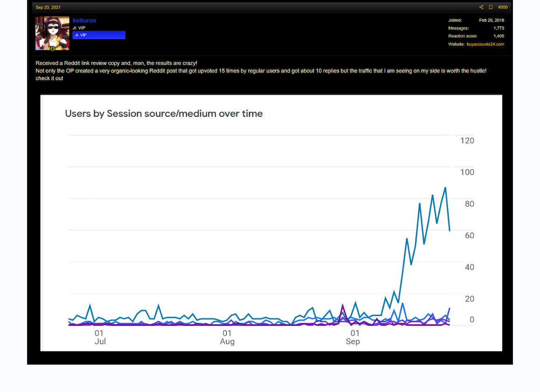The width and height of the screenshot is (540, 392).
Task: Click the teal line's highest peak point
Action: click(x=445, y=188)
